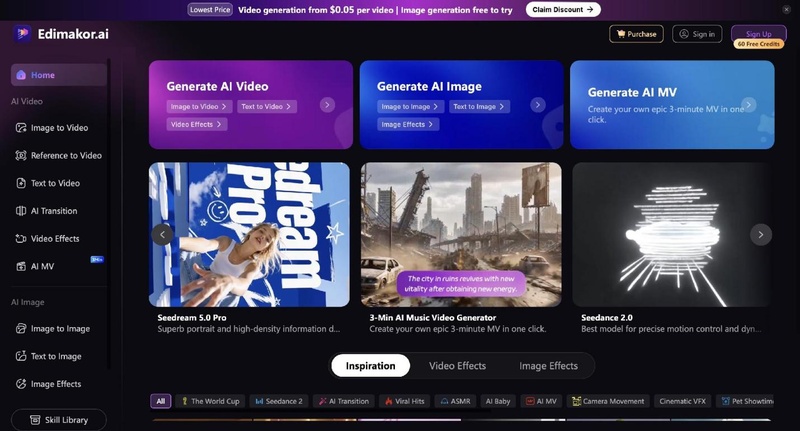Switch to the Image Effects tab
This screenshot has width=800, height=431.
548,366
